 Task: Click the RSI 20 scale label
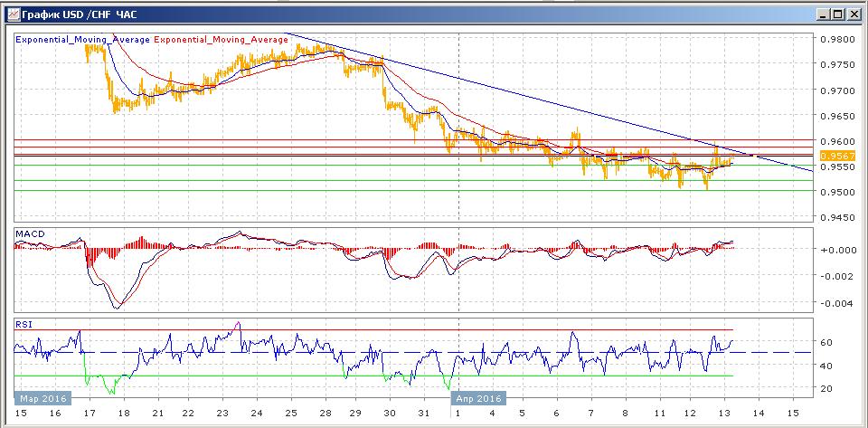[824, 388]
